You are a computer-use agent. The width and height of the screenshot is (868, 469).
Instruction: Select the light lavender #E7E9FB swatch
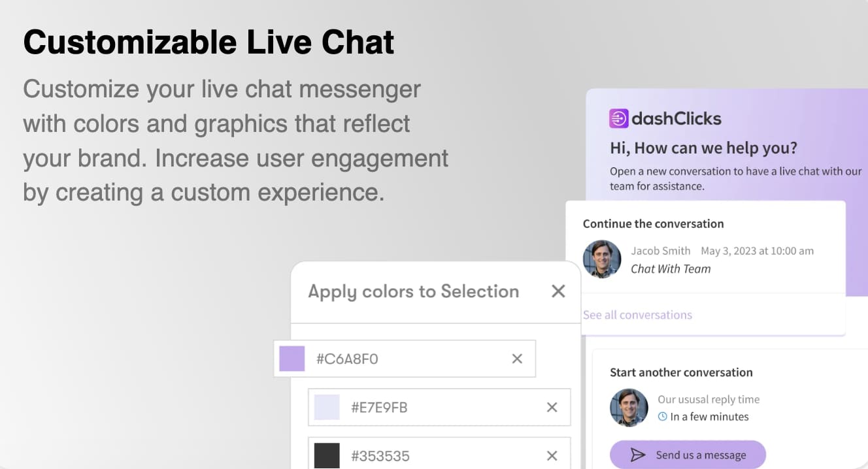pyautogui.click(x=327, y=408)
